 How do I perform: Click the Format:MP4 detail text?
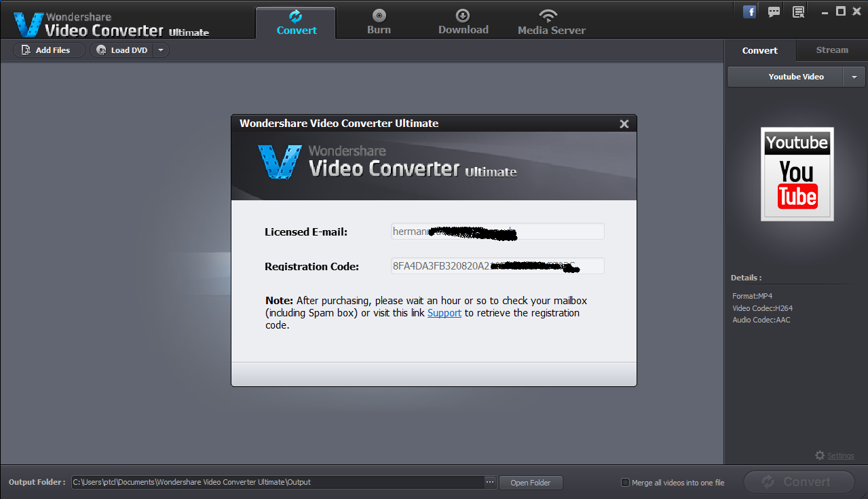752,296
